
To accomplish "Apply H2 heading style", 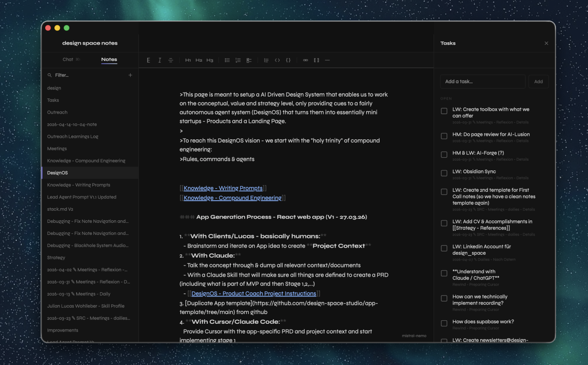I will [199, 60].
